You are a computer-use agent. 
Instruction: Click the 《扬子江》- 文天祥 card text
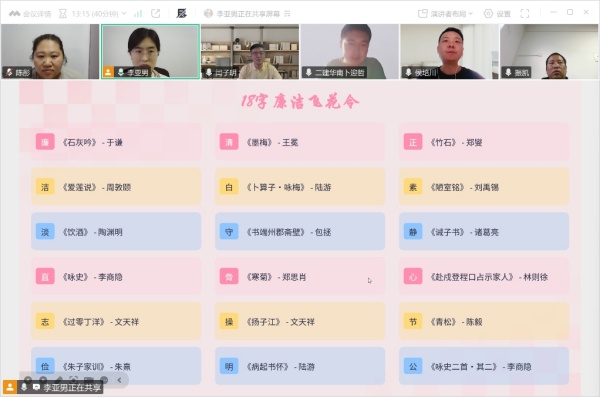(x=280, y=322)
